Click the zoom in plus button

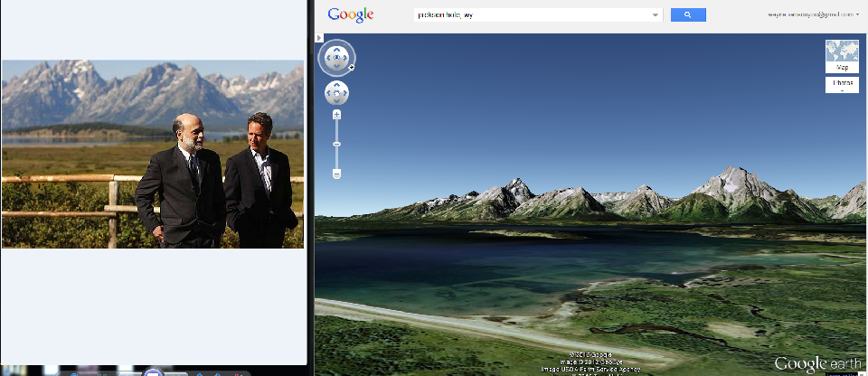336,115
